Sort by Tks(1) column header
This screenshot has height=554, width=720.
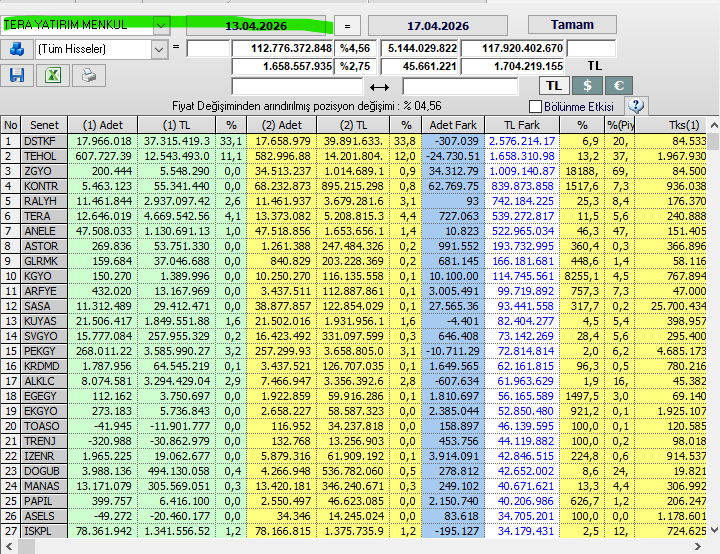671,125
